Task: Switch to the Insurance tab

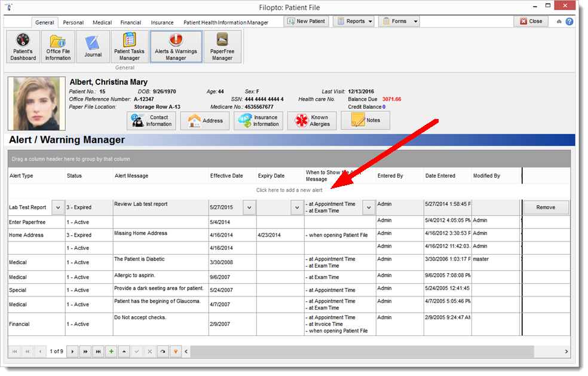Action: tap(162, 23)
